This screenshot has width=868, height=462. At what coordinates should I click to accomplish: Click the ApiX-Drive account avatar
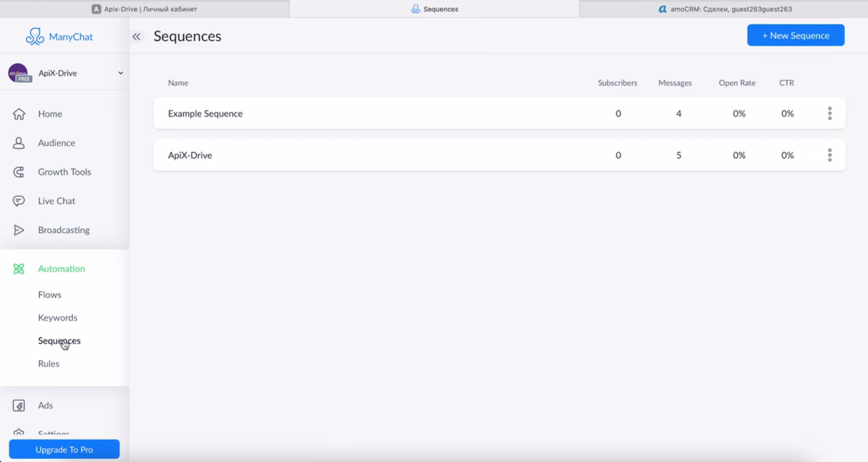coord(19,73)
